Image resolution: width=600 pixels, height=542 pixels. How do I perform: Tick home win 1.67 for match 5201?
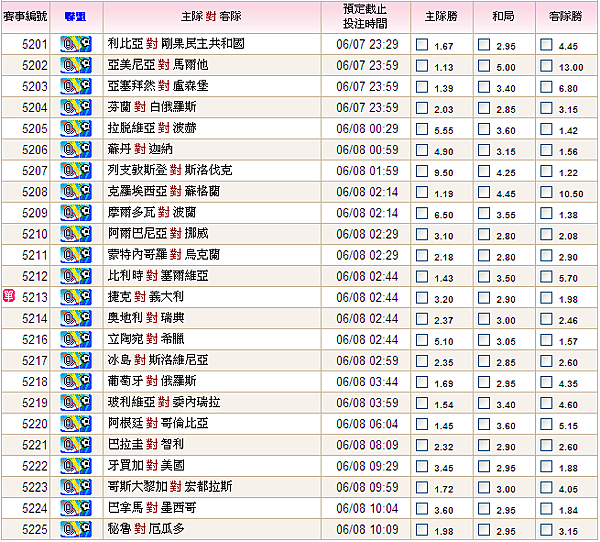point(422,45)
